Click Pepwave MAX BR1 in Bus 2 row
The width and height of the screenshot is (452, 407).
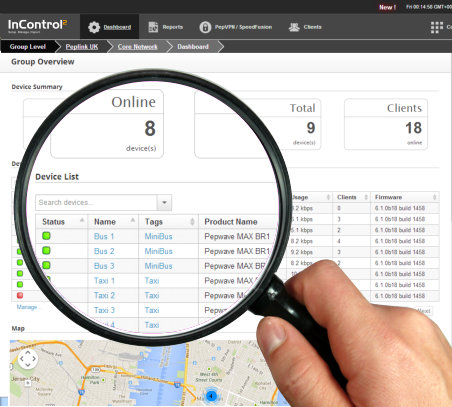(237, 251)
